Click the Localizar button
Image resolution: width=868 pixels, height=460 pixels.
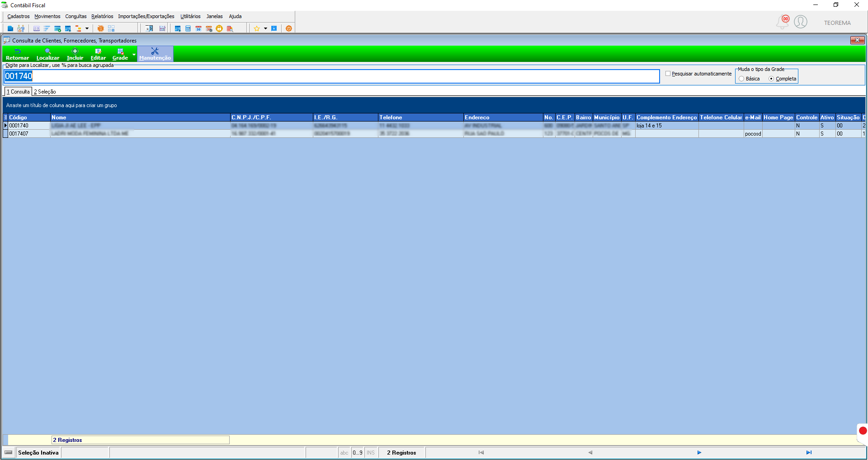[48, 54]
